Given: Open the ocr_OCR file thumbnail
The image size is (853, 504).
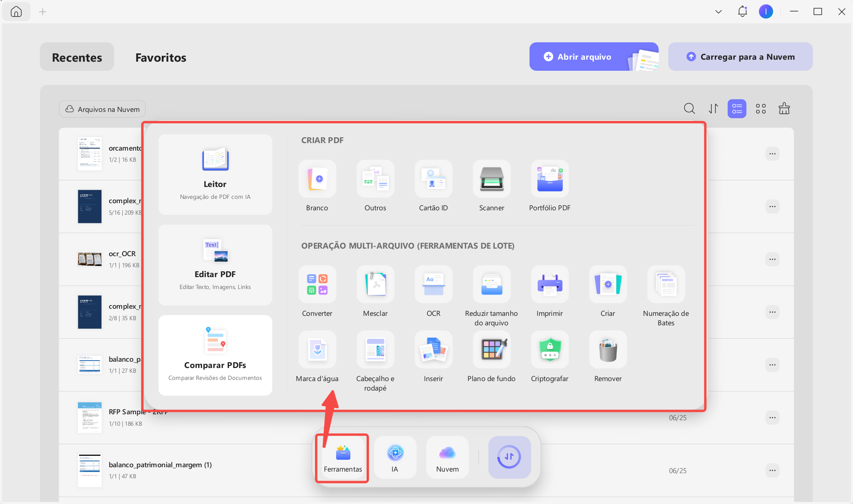Looking at the screenshot, I should 90,259.
